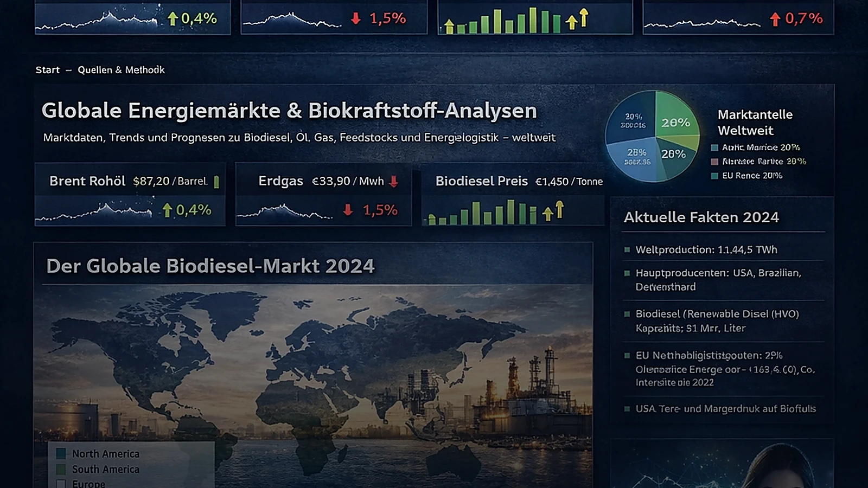Select the Brent Rohöl price heading
The width and height of the screenshot is (868, 488).
pyautogui.click(x=87, y=181)
